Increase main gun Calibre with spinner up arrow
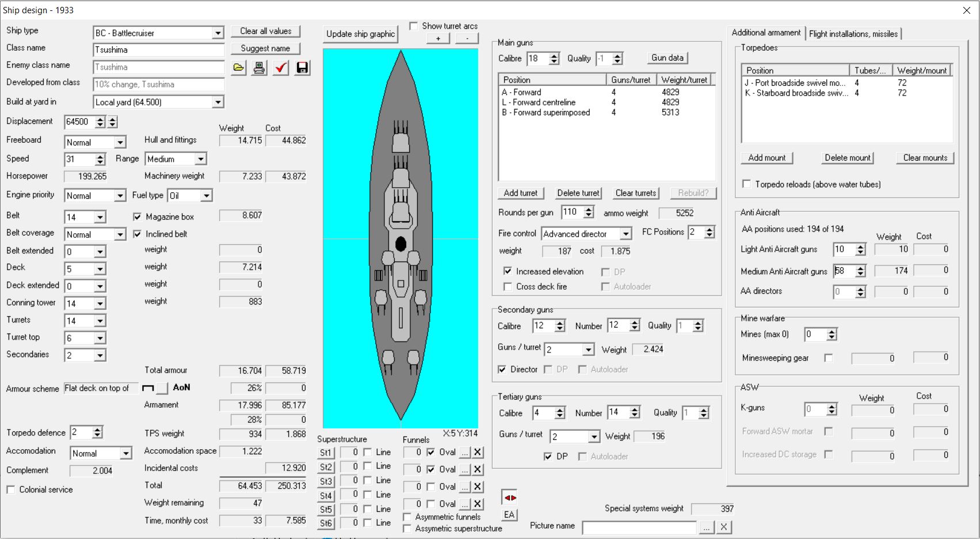This screenshot has height=539, width=980. click(554, 56)
